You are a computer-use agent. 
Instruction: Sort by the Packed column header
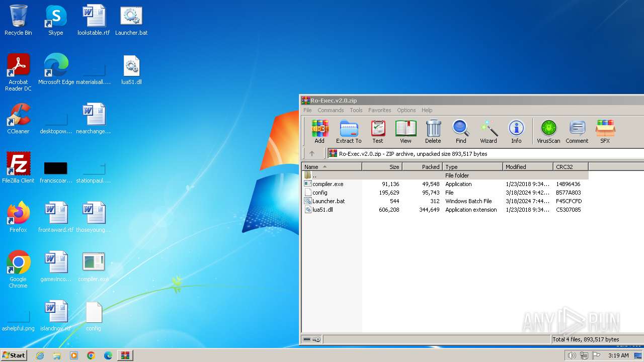click(423, 167)
